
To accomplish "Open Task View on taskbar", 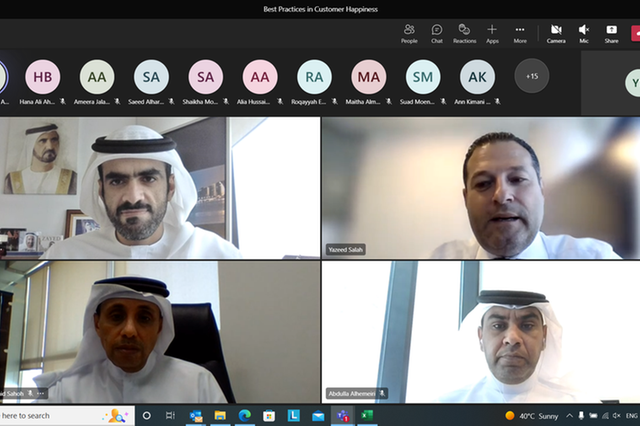I will (x=170, y=416).
